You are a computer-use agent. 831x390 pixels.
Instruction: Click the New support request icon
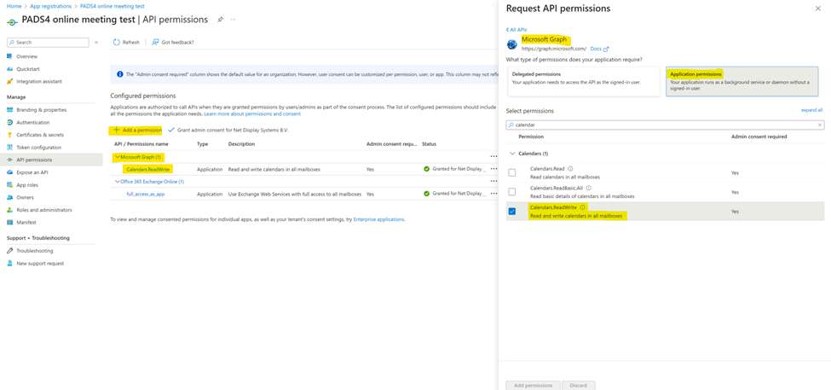tap(10, 263)
